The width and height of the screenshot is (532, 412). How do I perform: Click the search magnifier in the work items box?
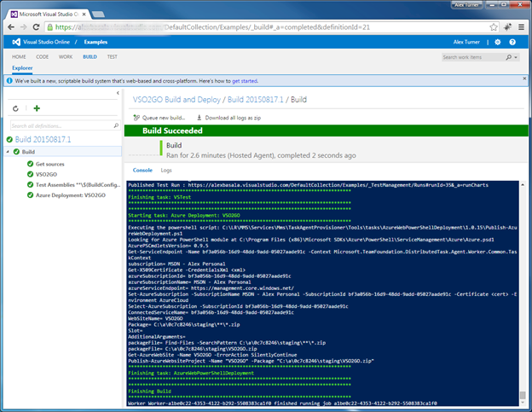pos(509,57)
